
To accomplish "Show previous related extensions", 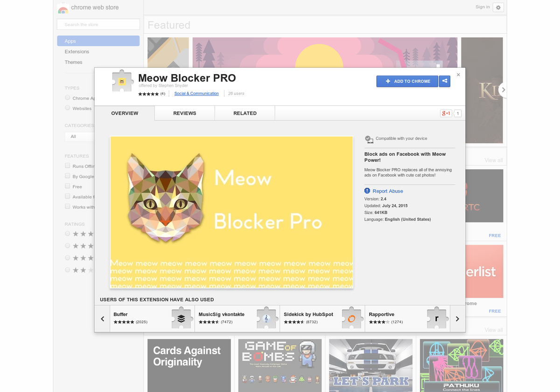I will coord(103,319).
